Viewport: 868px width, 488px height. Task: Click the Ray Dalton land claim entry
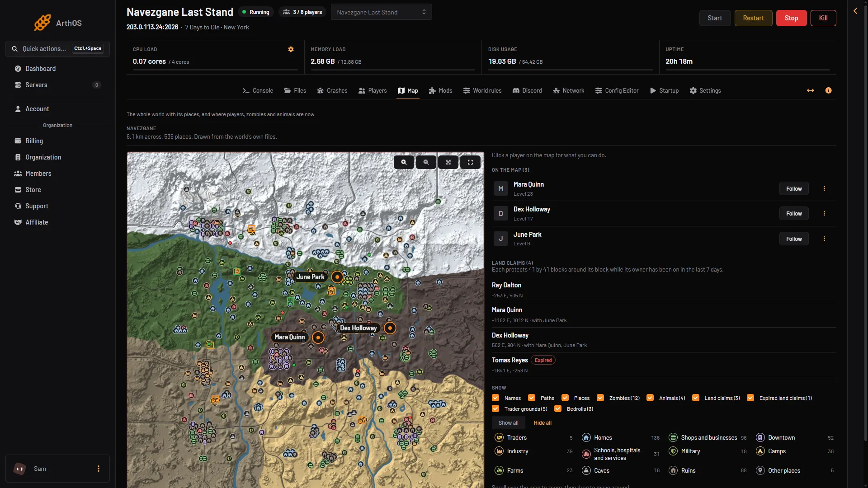click(664, 290)
